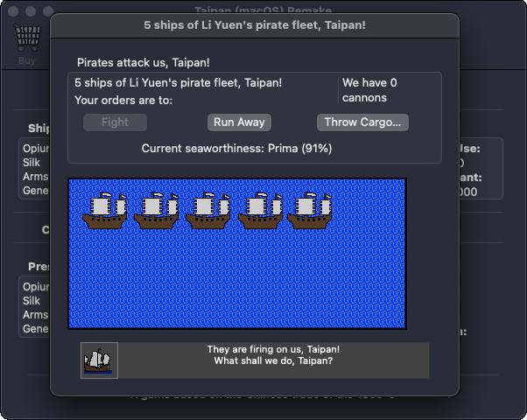Select Arms in the lower prices list
The image size is (527, 420).
click(35, 315)
